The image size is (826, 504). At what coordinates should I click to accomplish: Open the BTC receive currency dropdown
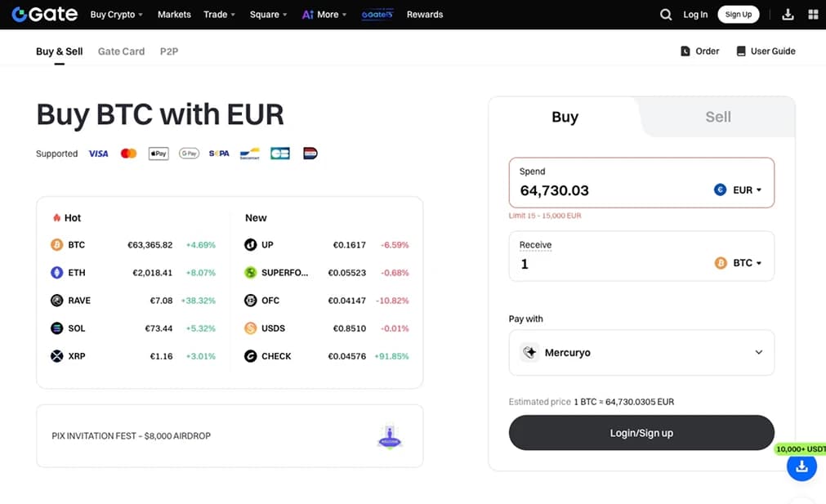tap(738, 263)
